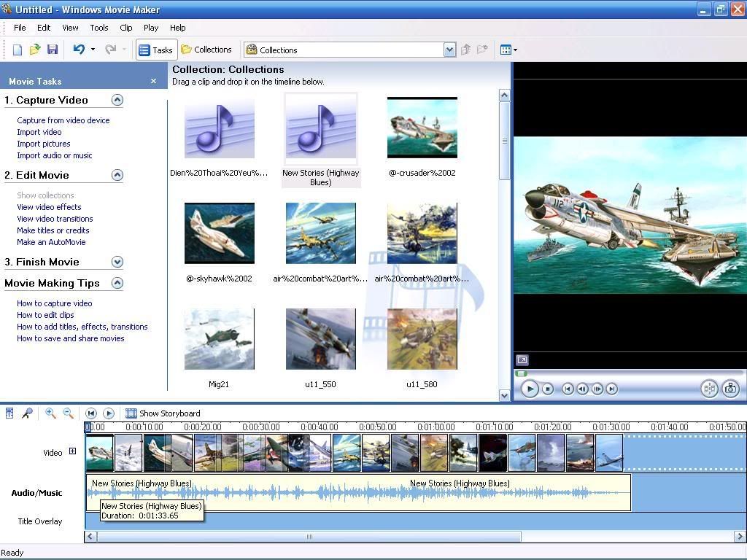This screenshot has height=560, width=747.
Task: Rewind the timeline to the start
Action: coord(91,413)
